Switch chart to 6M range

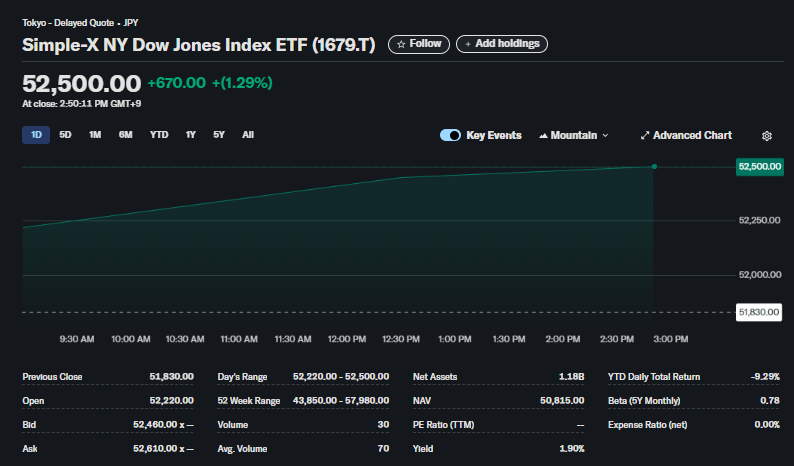pyautogui.click(x=126, y=135)
